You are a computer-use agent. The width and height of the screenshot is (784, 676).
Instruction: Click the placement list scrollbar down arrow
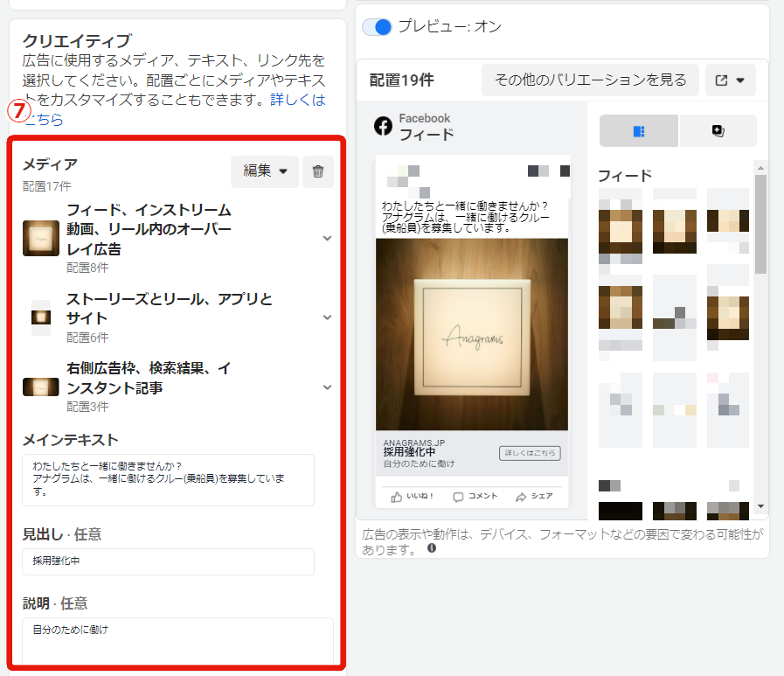click(760, 506)
